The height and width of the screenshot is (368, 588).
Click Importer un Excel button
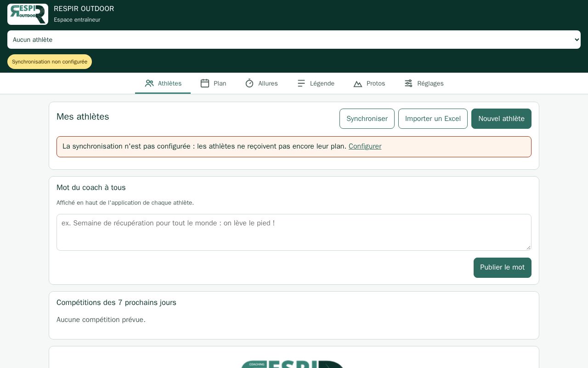click(x=433, y=119)
